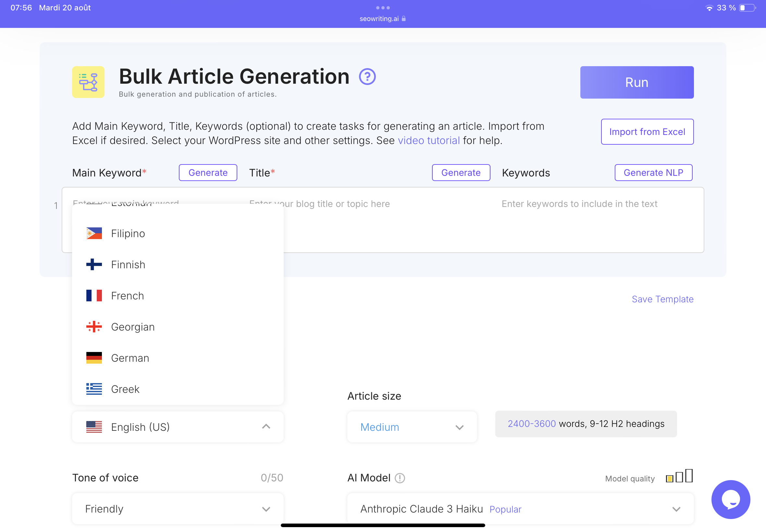Click Generate button for Main Keyword
The height and width of the screenshot is (532, 766).
coord(208,172)
